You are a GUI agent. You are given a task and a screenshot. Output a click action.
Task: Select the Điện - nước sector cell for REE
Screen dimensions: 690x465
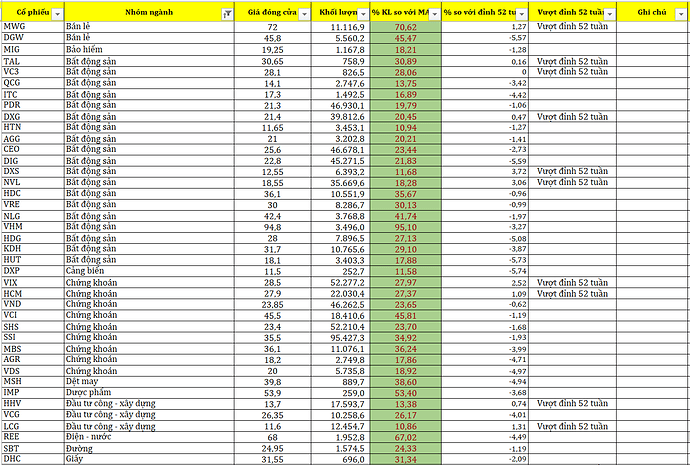(149, 437)
